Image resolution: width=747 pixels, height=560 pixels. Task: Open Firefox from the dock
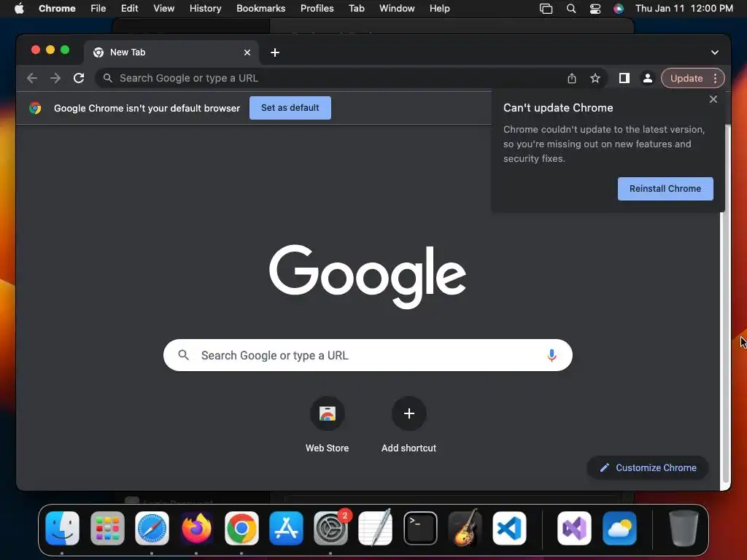point(197,528)
